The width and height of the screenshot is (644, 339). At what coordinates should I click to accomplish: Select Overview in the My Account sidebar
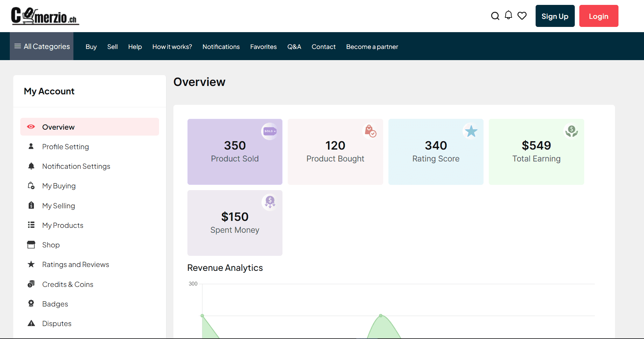[x=90, y=127]
